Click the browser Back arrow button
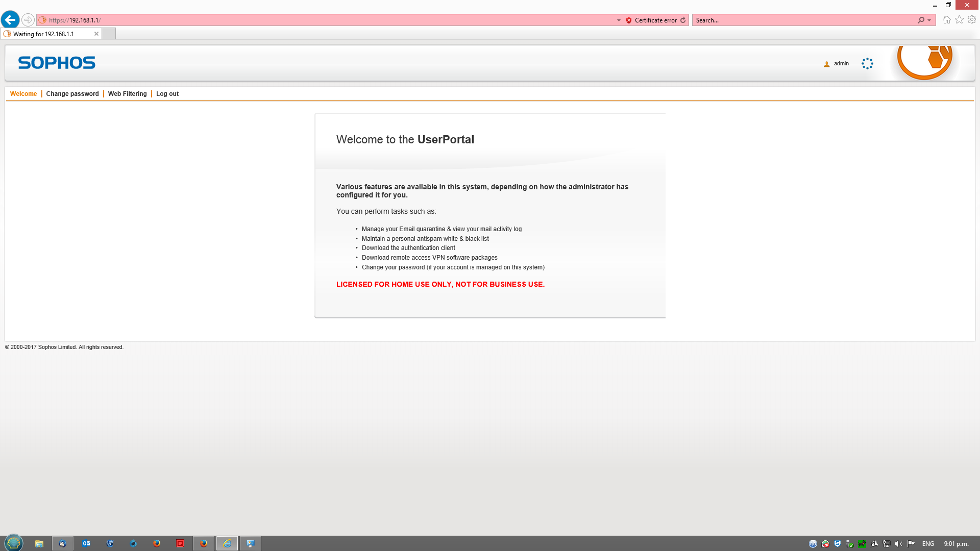The image size is (980, 551). [x=10, y=20]
